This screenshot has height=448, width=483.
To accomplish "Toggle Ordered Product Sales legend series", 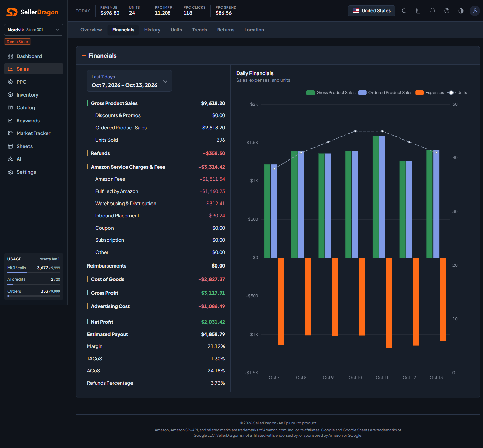I will [x=385, y=93].
